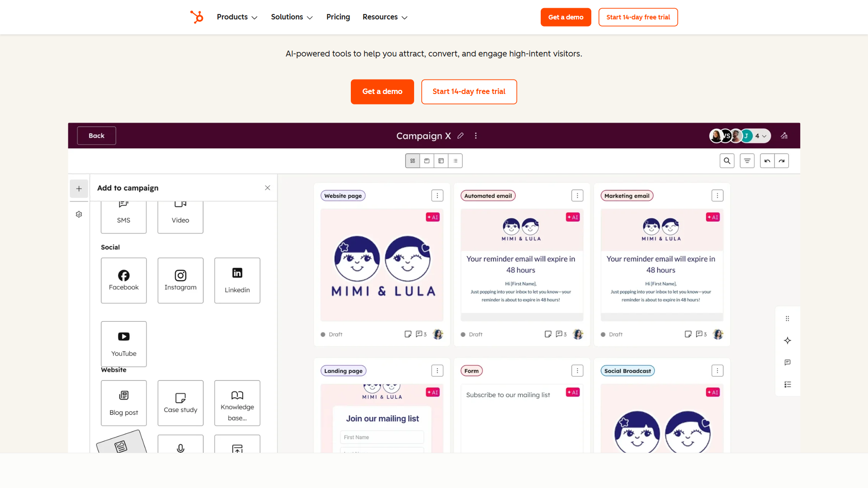Add an Instagram post
Viewport: 868px width, 488px height.
click(180, 281)
